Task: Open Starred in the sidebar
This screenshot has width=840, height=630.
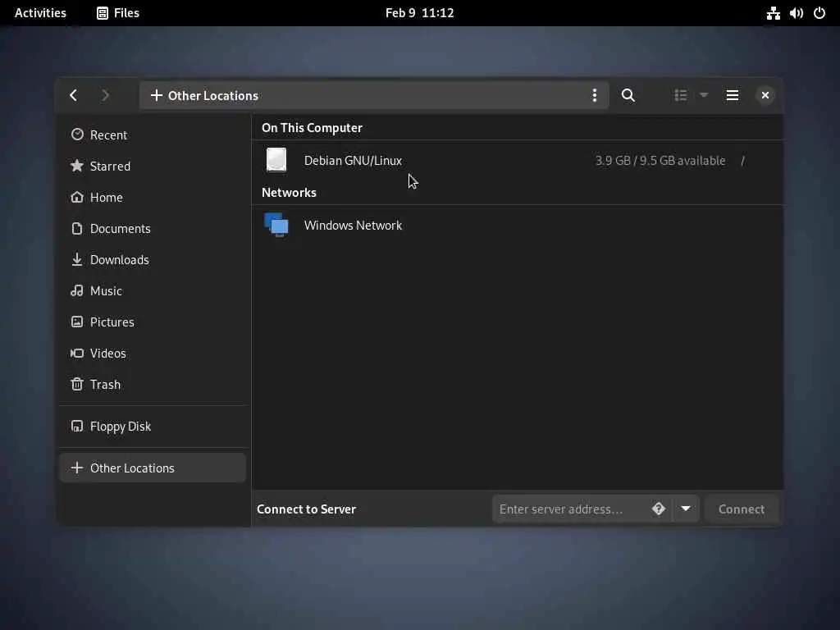Action: click(x=152, y=166)
